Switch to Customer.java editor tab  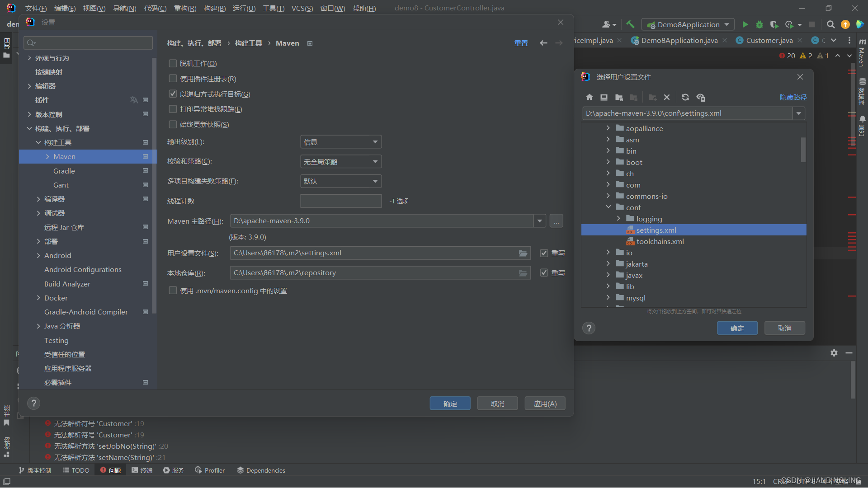pyautogui.click(x=769, y=40)
